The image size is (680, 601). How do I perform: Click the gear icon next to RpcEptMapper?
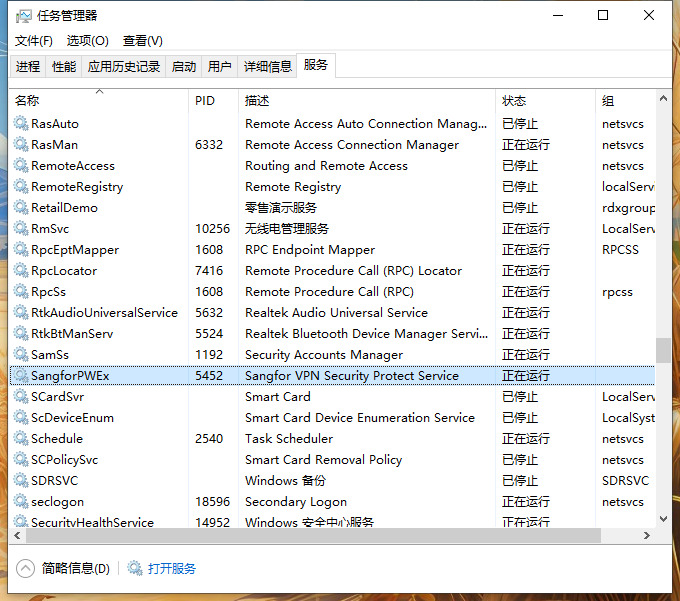pyautogui.click(x=21, y=250)
